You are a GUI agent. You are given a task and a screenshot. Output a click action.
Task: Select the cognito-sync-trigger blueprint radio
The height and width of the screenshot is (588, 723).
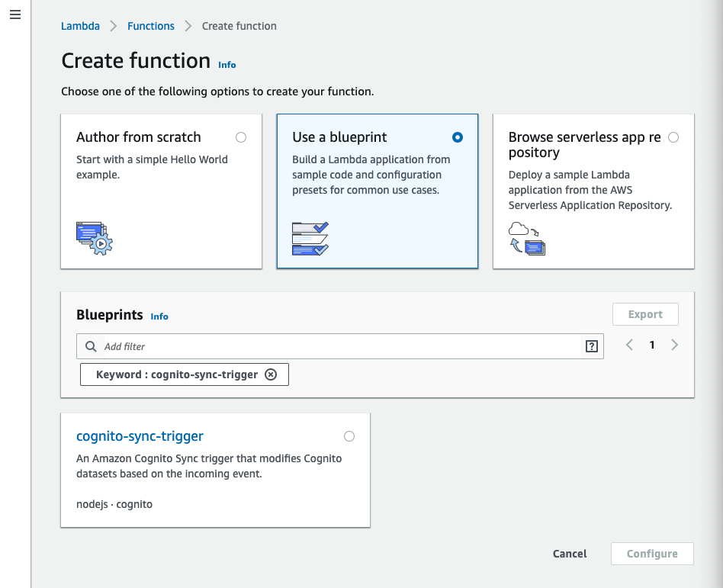click(349, 436)
